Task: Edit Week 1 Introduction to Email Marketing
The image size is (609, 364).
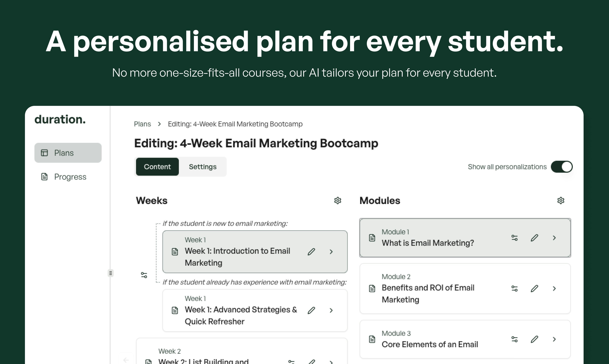Action: pos(311,252)
